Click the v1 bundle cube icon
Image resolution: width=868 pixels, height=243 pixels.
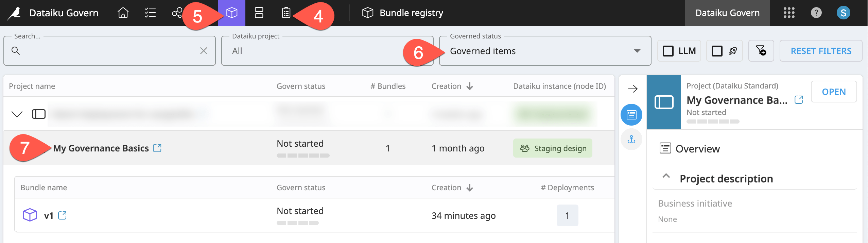(x=30, y=215)
